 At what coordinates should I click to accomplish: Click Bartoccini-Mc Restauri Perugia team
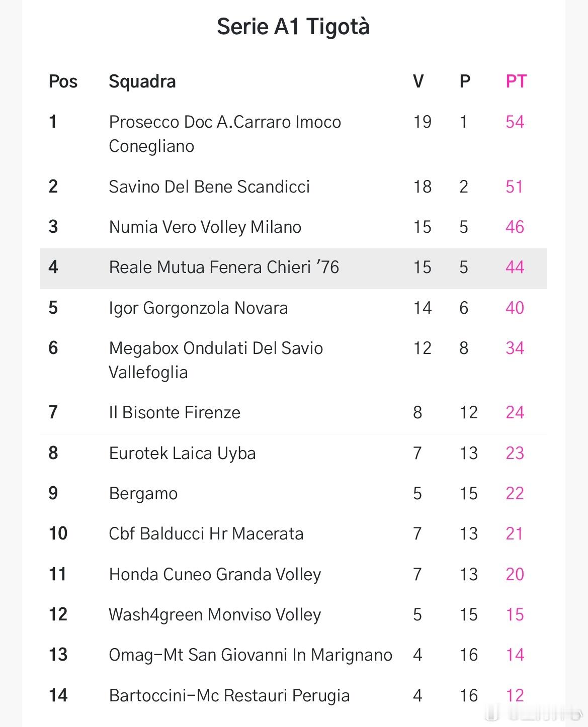point(229,695)
